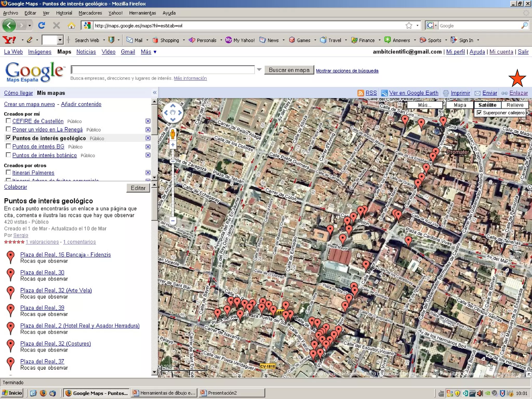Reload the page with the refresh icon

point(42,25)
